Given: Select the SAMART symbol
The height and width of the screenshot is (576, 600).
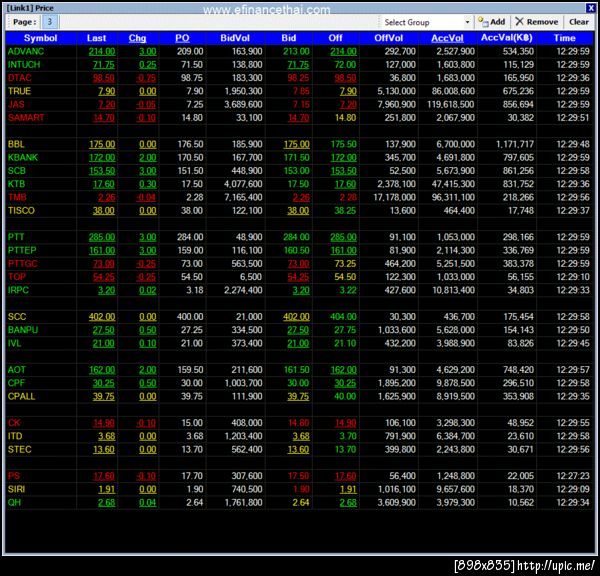Looking at the screenshot, I should pyautogui.click(x=26, y=117).
